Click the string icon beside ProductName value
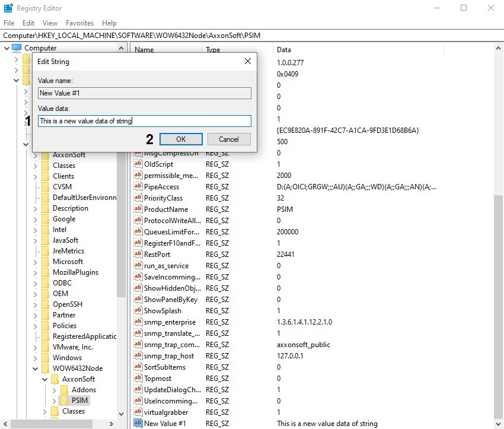The width and height of the screenshot is (504, 429). [138, 209]
